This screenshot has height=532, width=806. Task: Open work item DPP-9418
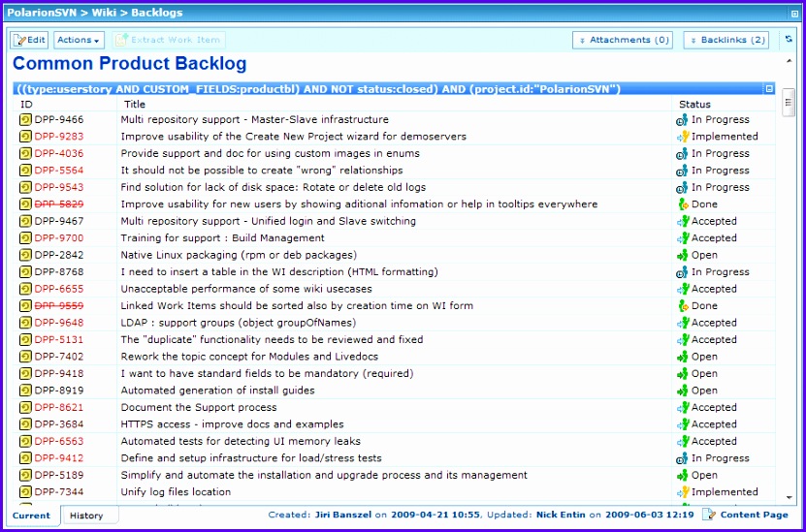(x=59, y=374)
